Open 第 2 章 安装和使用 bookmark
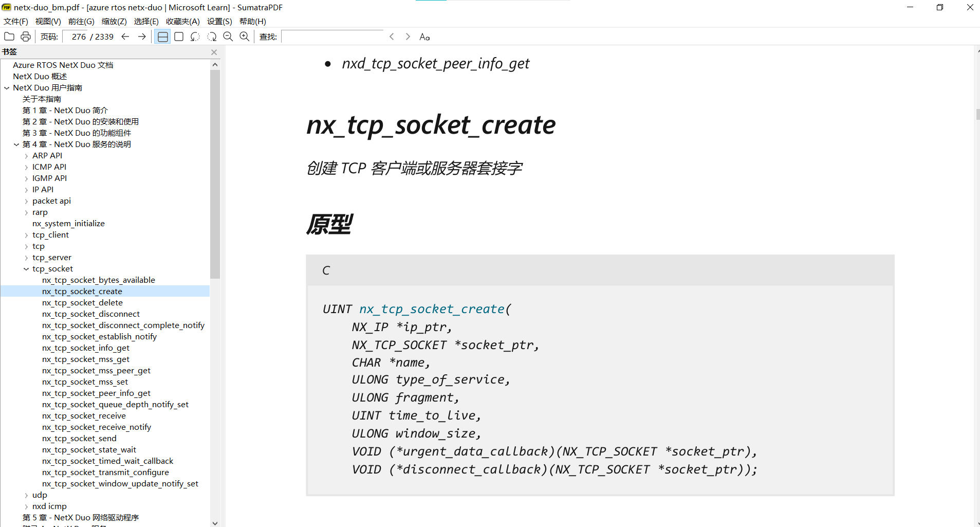Viewport: 980px width, 527px height. (81, 122)
